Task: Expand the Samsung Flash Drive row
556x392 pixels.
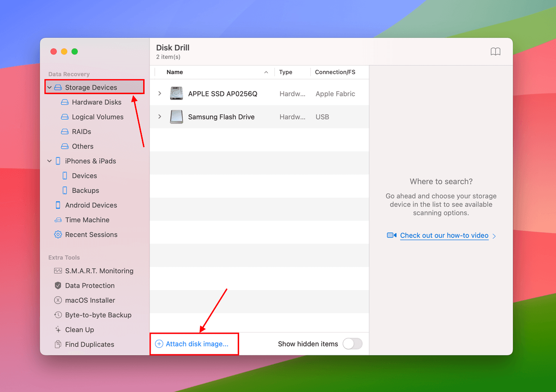Action: click(160, 117)
